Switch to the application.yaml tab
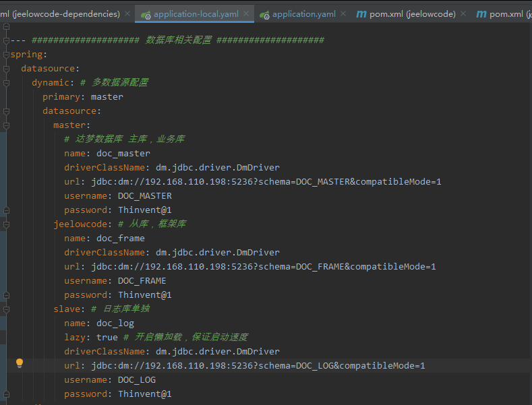This screenshot has height=405, width=532. 303,14
